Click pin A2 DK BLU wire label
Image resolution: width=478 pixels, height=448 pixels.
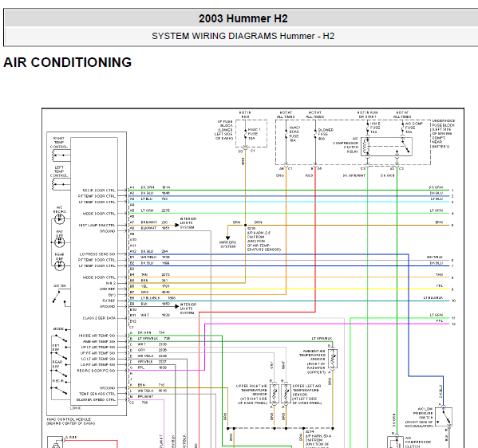pyautogui.click(x=148, y=193)
